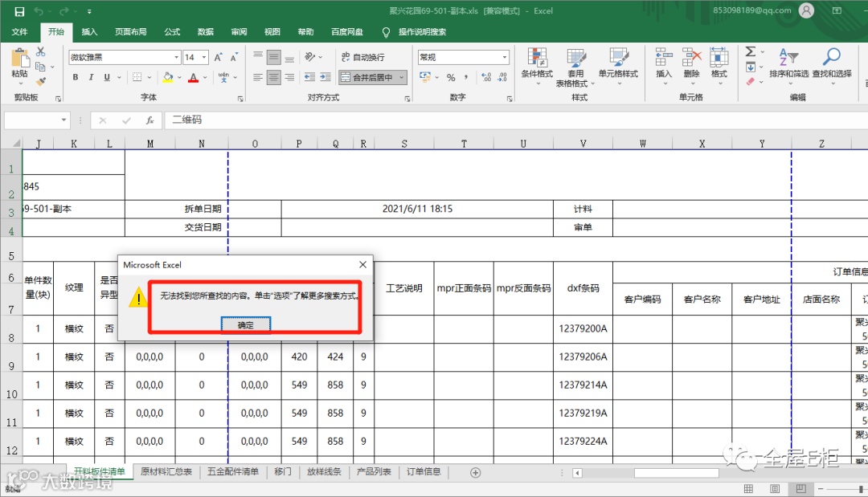The width and height of the screenshot is (868, 497).
Task: Click the cell borders icon
Action: pyautogui.click(x=137, y=77)
